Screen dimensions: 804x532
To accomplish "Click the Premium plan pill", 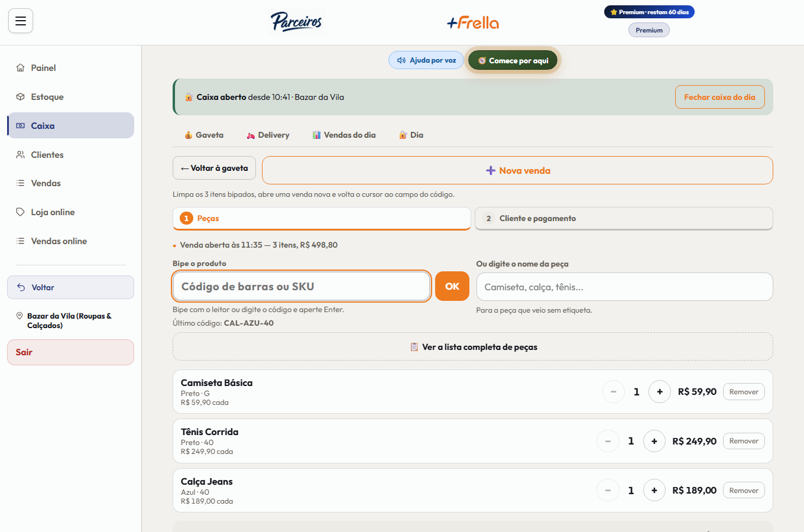I will [649, 30].
